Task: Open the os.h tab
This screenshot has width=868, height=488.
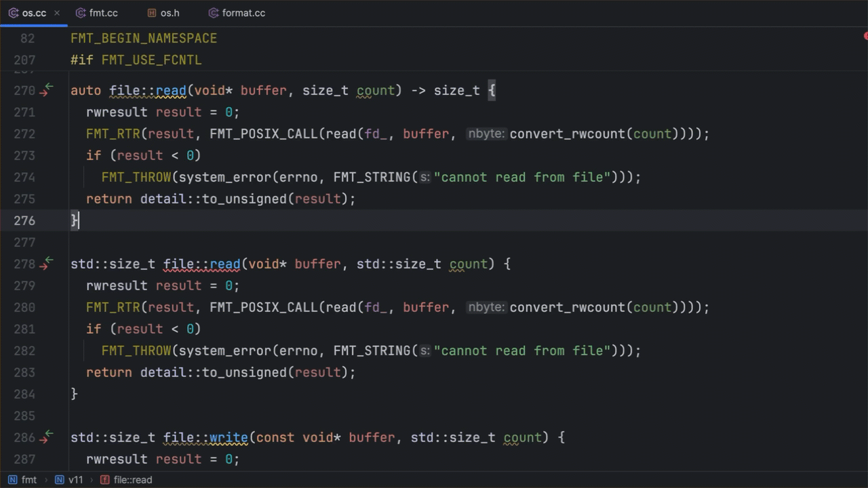Action: 169,12
